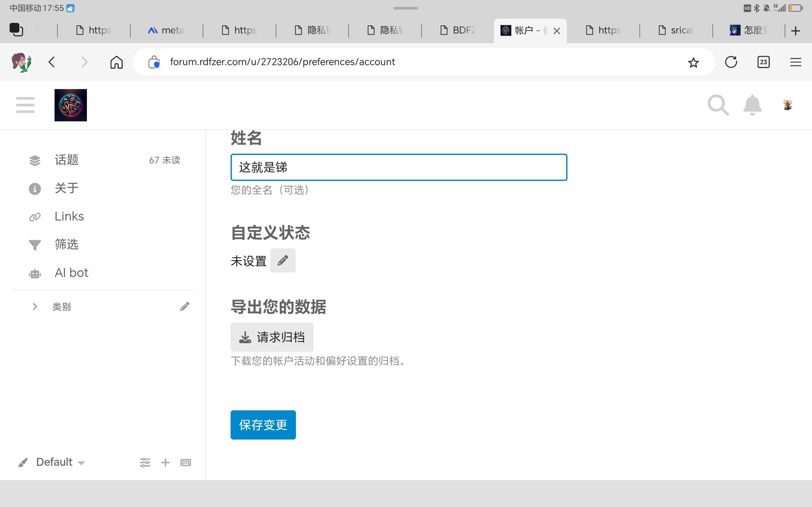This screenshot has width=812, height=507.
Task: Click the sidebar sliders settings icon
Action: (x=145, y=462)
